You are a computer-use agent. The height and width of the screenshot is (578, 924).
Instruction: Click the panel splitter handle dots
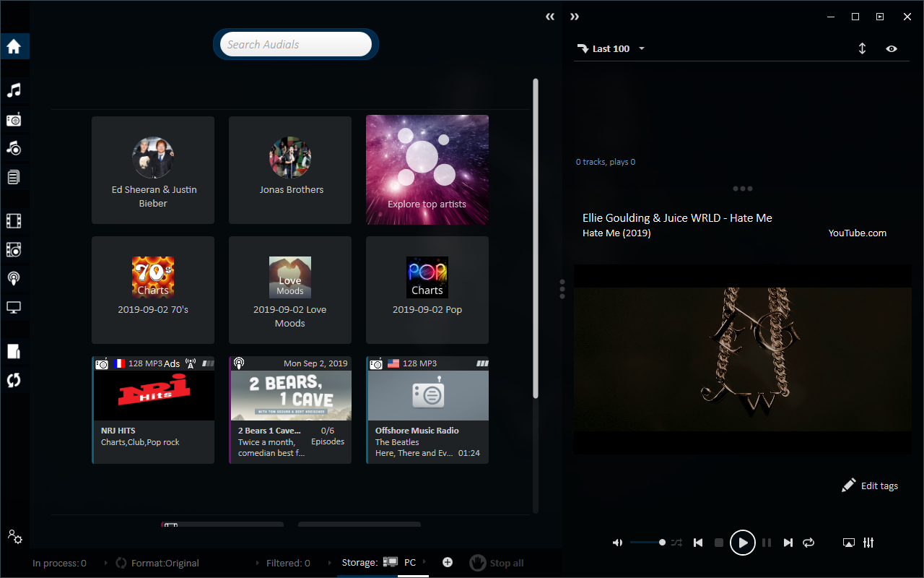(562, 289)
